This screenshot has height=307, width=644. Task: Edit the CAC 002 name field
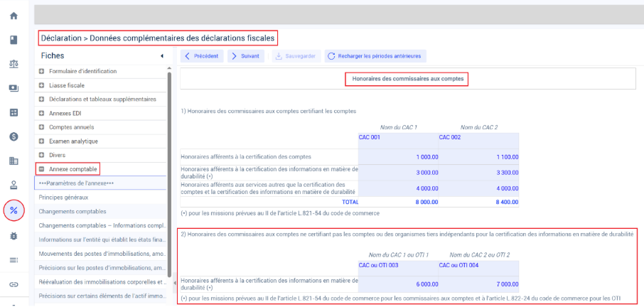[x=478, y=141]
